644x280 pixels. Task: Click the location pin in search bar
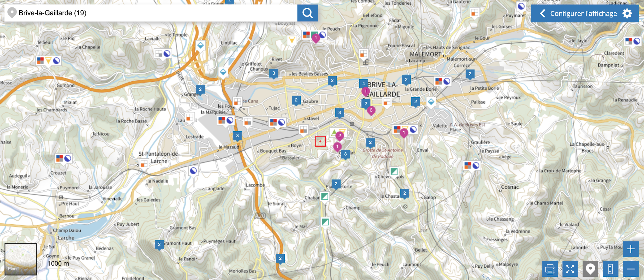[12, 13]
